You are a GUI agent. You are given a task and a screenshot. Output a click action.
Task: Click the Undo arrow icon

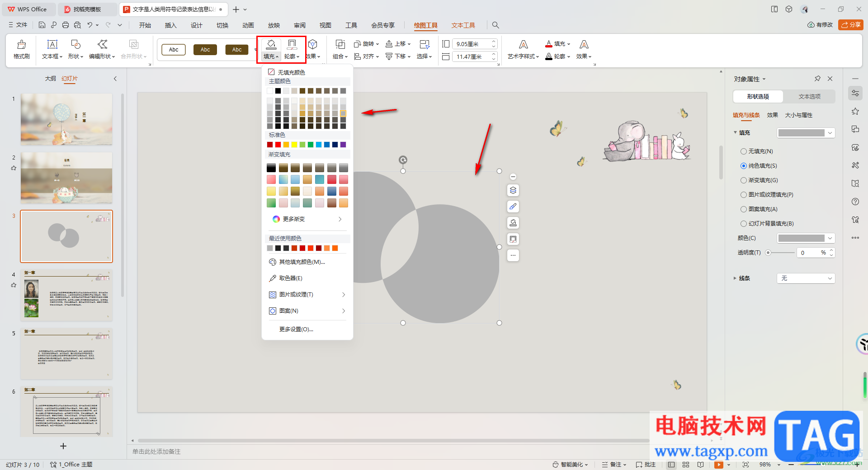pyautogui.click(x=90, y=25)
